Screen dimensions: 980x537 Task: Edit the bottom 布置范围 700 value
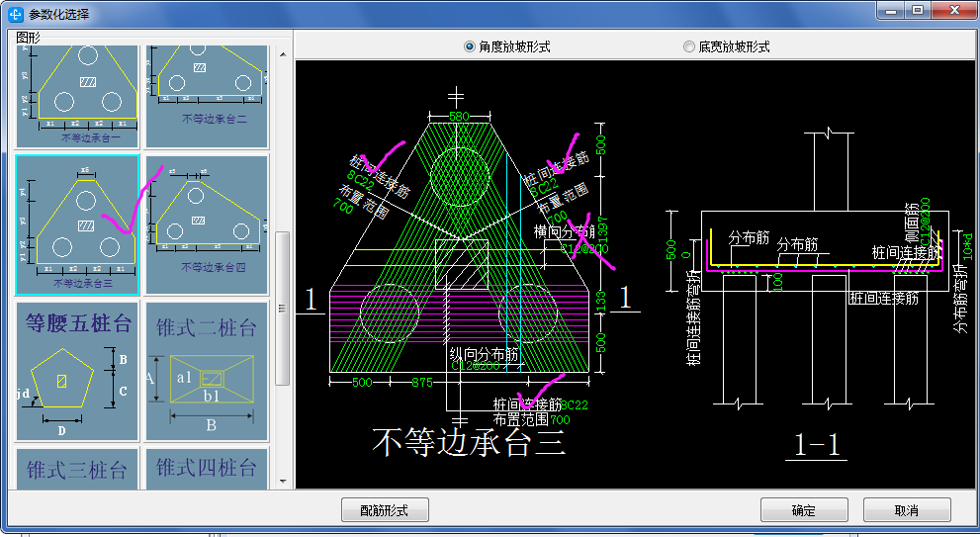pyautogui.click(x=560, y=420)
